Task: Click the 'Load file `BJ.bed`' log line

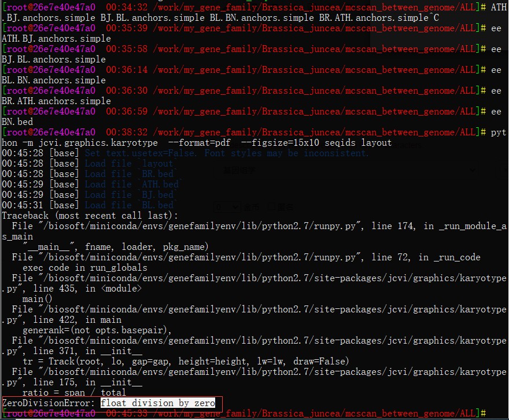Action: tap(131, 195)
